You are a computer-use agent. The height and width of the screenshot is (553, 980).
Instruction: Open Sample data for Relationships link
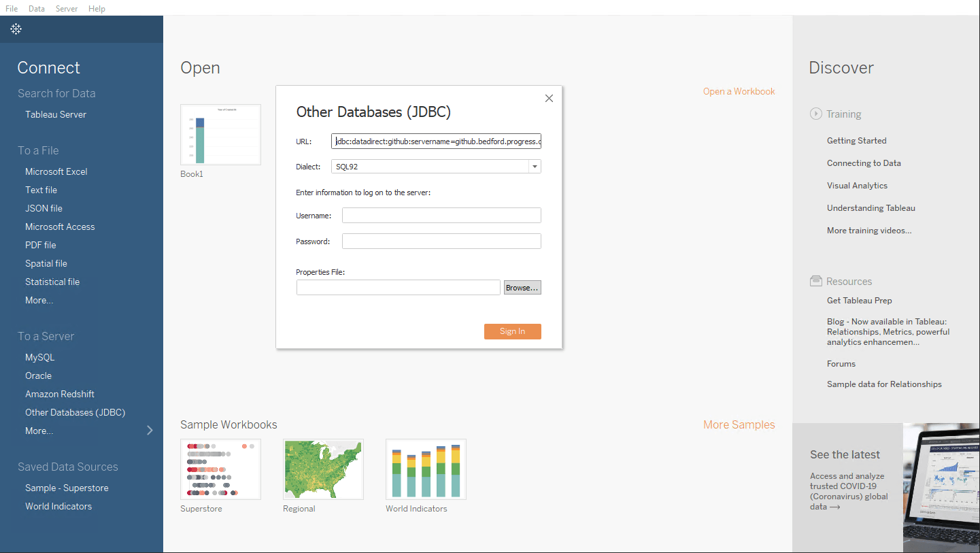click(x=884, y=384)
